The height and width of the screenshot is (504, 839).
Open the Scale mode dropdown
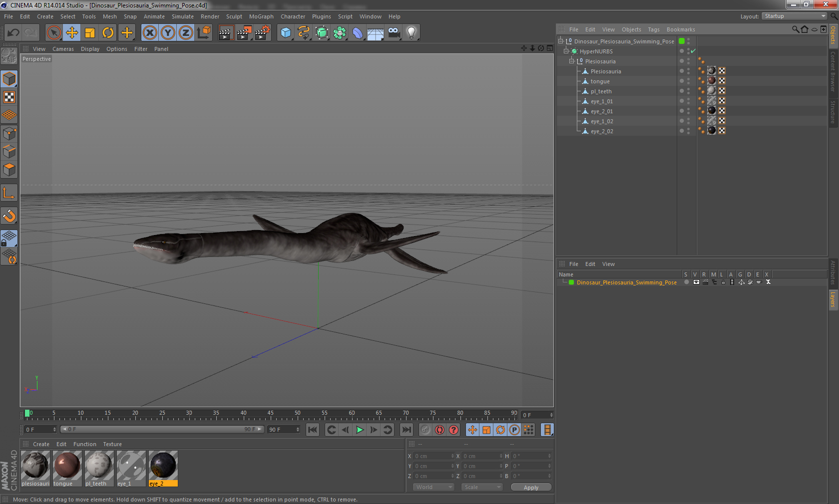pyautogui.click(x=481, y=487)
